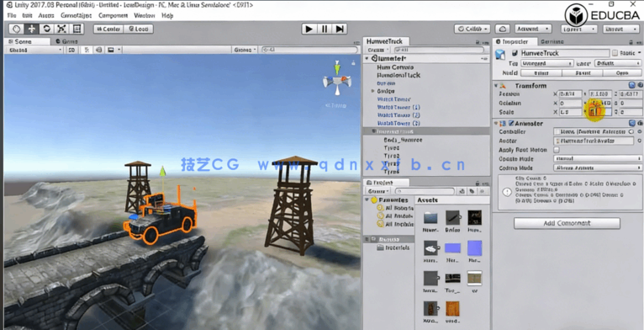Viewport: 644px width, 330px height.
Task: Open the Component menu
Action: (113, 15)
